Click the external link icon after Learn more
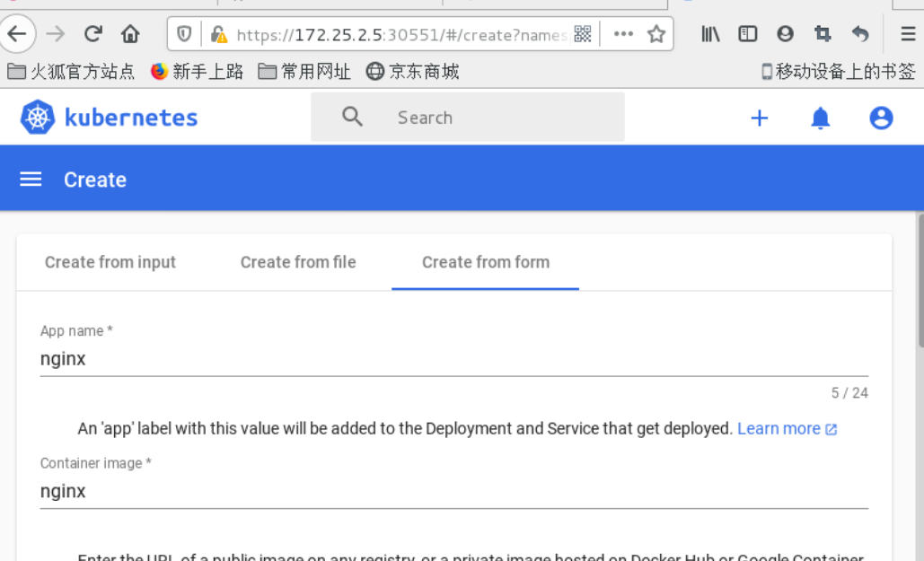The width and height of the screenshot is (924, 561). [831, 430]
